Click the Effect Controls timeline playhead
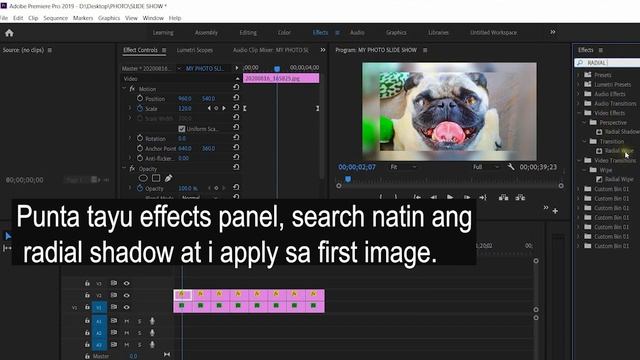 [277, 69]
